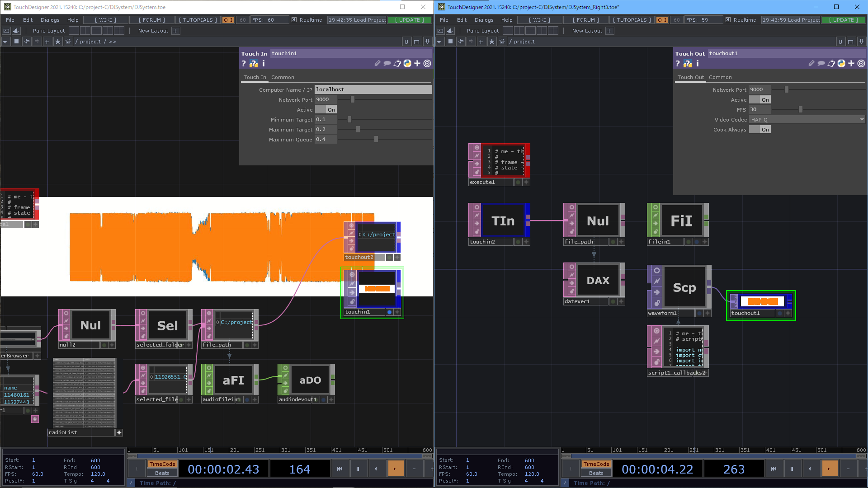
Task: Click the home icon in right pane path bar
Action: pos(502,42)
